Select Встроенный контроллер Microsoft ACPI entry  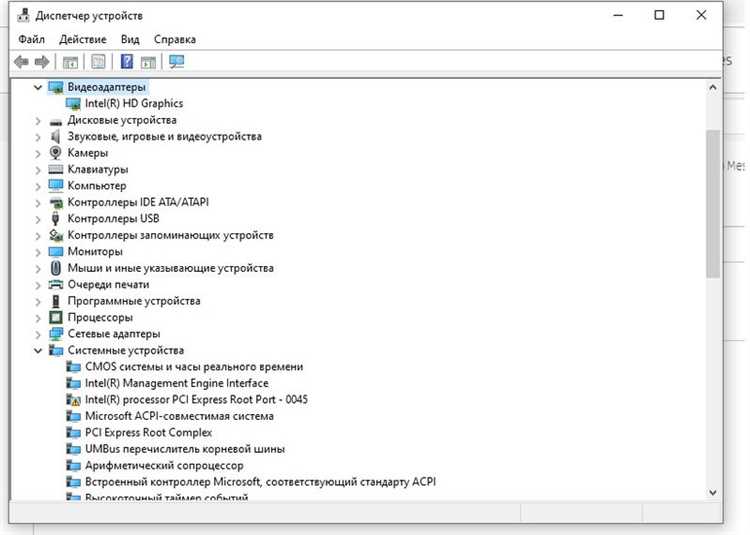(260, 482)
